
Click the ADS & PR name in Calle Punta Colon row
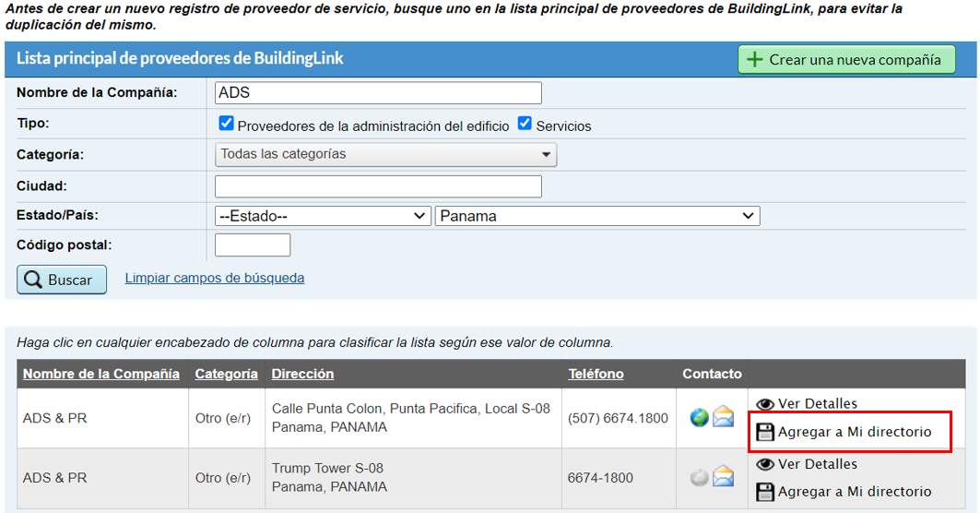tap(55, 418)
